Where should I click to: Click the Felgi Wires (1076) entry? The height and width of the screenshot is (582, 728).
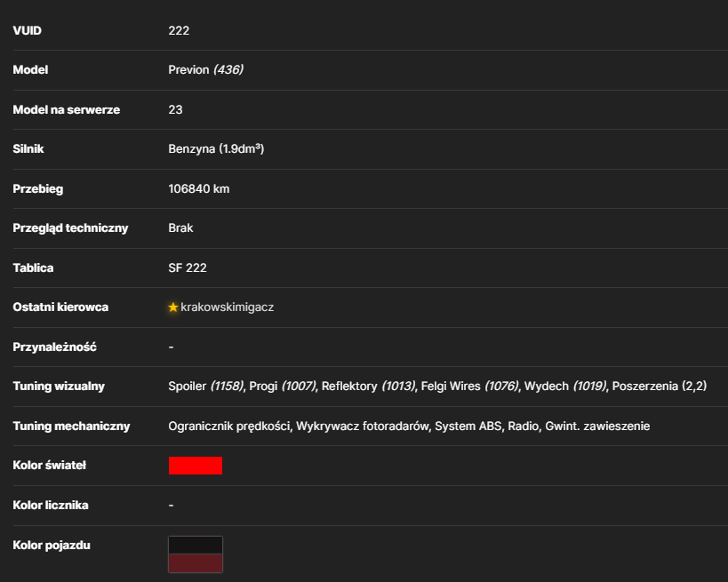click(469, 387)
